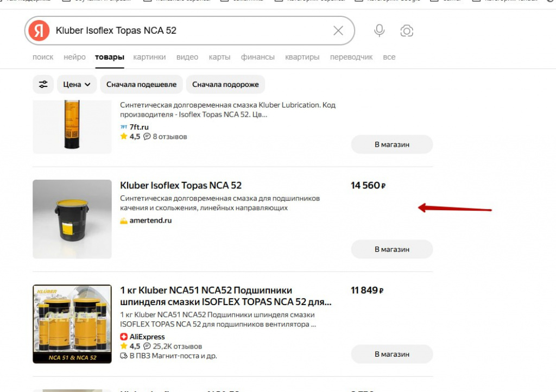Click the amertend.ru store icon
The height and width of the screenshot is (392, 556).
[x=124, y=221]
